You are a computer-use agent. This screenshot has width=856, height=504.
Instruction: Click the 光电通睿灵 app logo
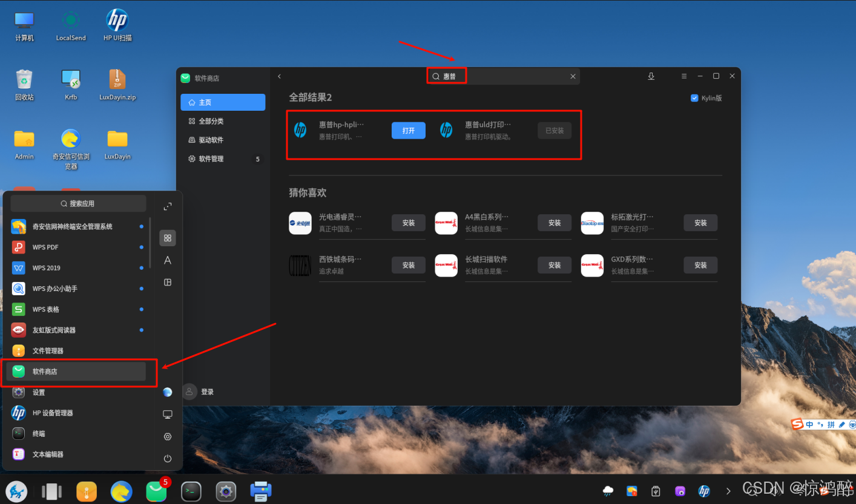(300, 223)
